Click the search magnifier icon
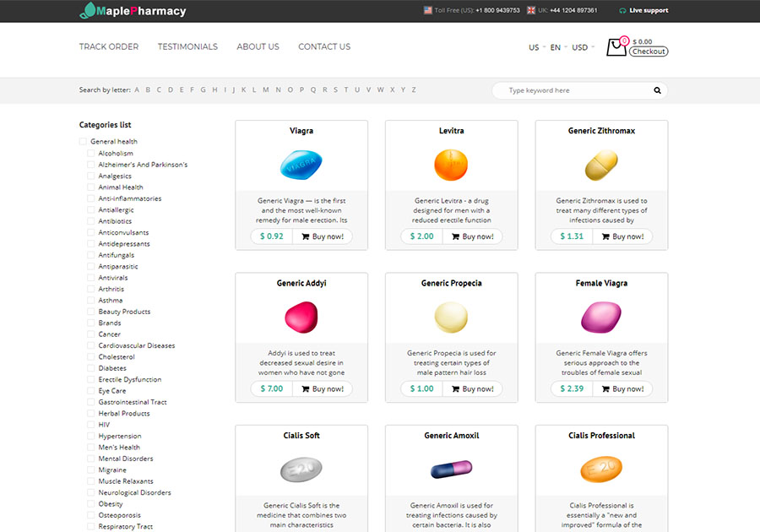Image resolution: width=760 pixels, height=532 pixels. point(657,90)
